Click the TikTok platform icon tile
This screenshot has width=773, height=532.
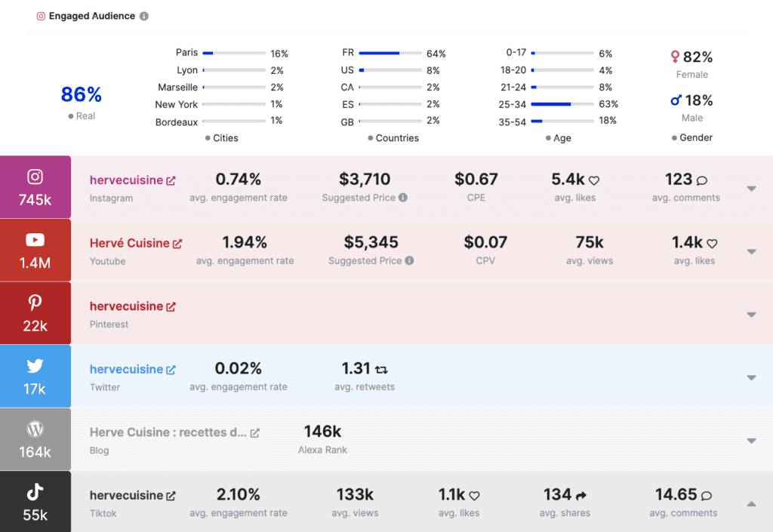click(35, 502)
